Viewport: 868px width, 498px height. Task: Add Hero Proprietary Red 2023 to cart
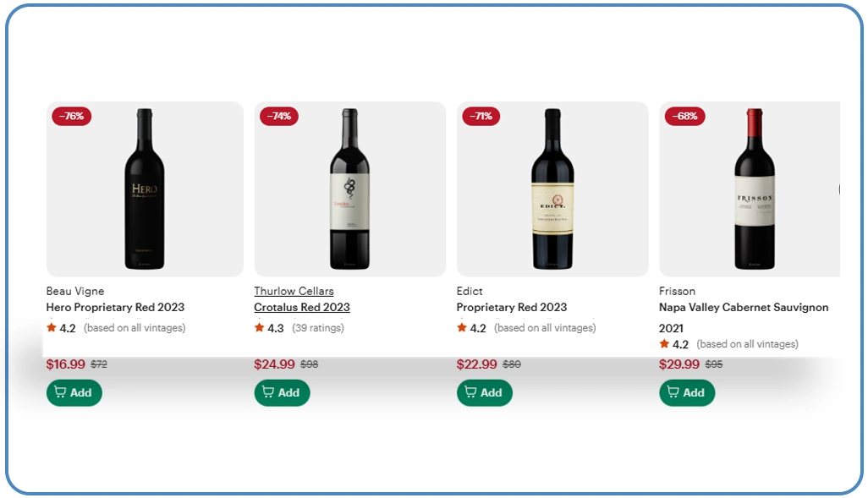[74, 392]
